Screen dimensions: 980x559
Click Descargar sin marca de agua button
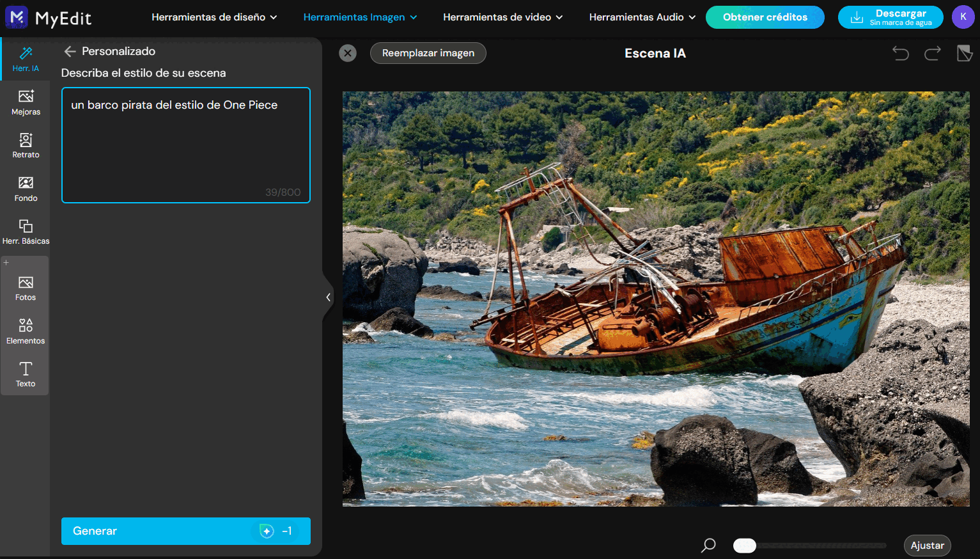pyautogui.click(x=891, y=17)
